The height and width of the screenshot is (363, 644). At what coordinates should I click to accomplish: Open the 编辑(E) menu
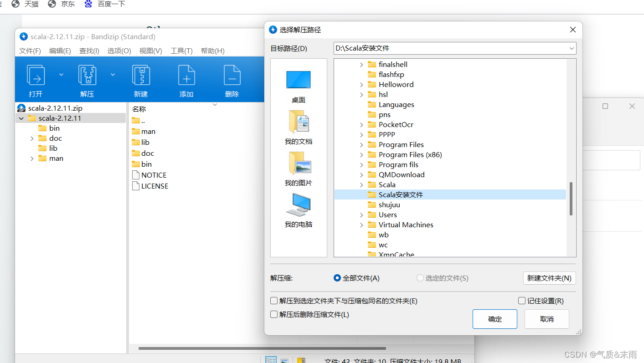(x=60, y=51)
